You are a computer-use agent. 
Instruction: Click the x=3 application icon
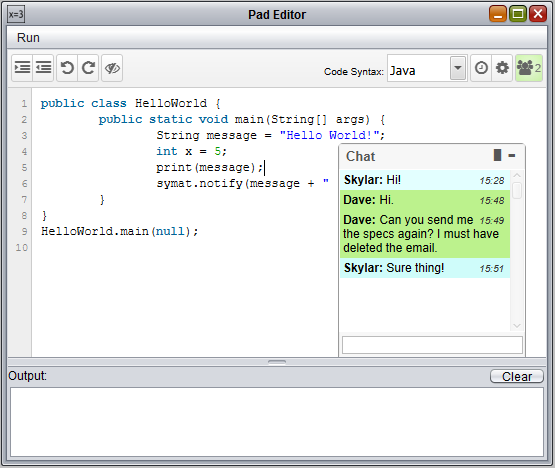(16, 15)
